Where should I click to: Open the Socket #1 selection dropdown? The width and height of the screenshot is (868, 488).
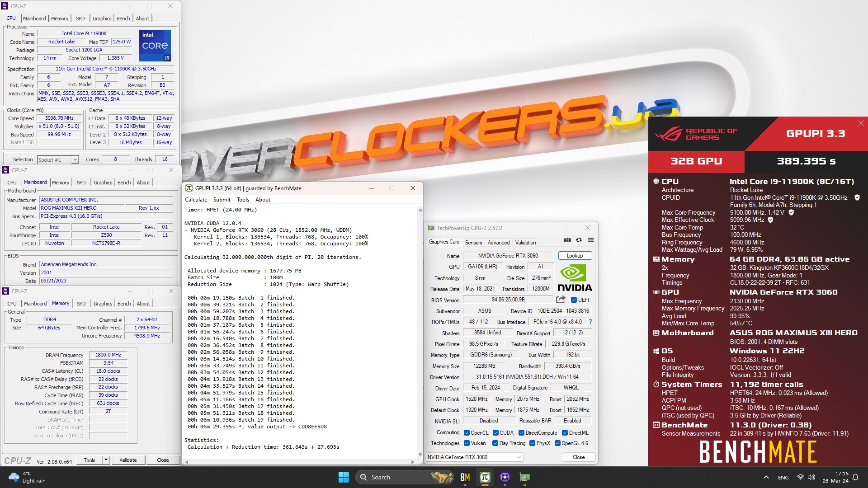58,160
